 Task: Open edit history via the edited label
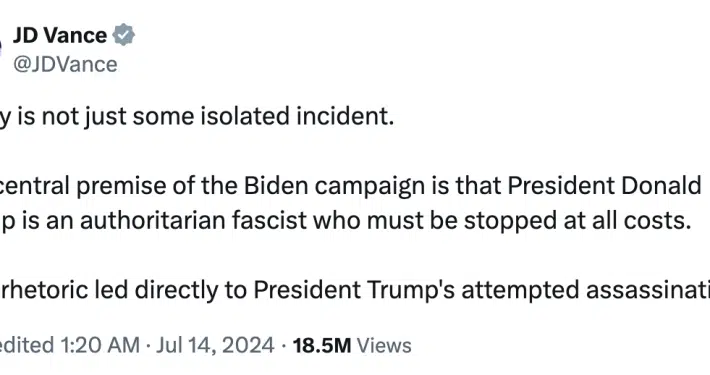coord(27,346)
